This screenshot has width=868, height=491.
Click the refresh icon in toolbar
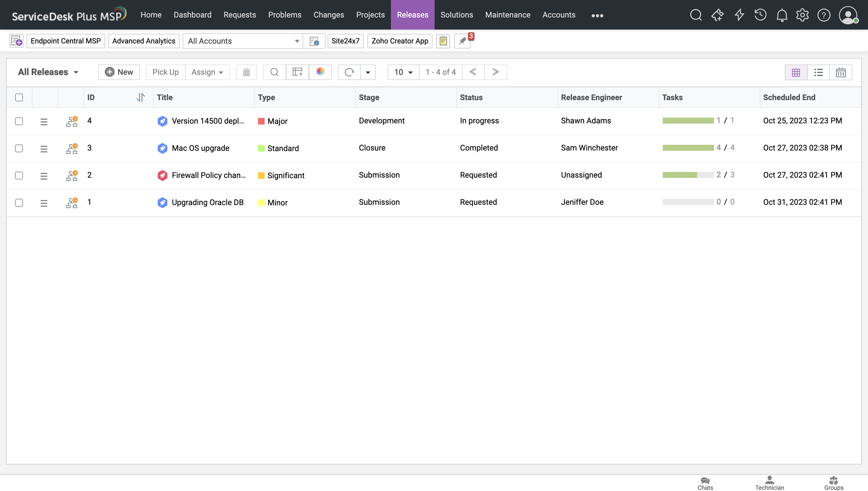click(x=349, y=72)
